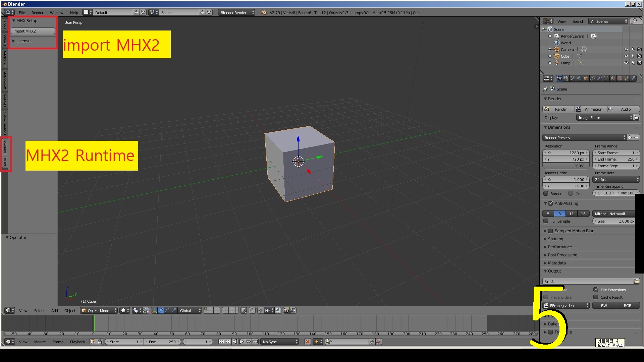Click the 3D manipulator toggle axis icon
The image size is (644, 362).
(154, 311)
